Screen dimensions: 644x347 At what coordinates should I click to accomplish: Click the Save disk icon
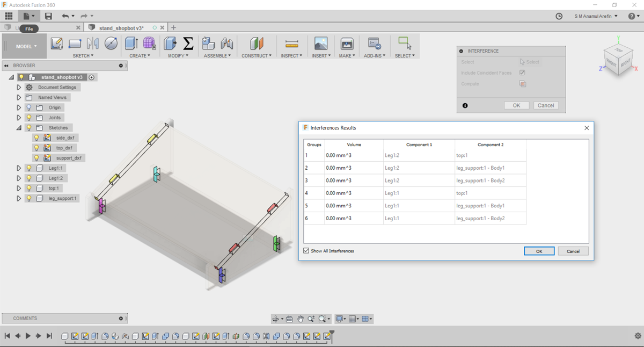pyautogui.click(x=48, y=16)
